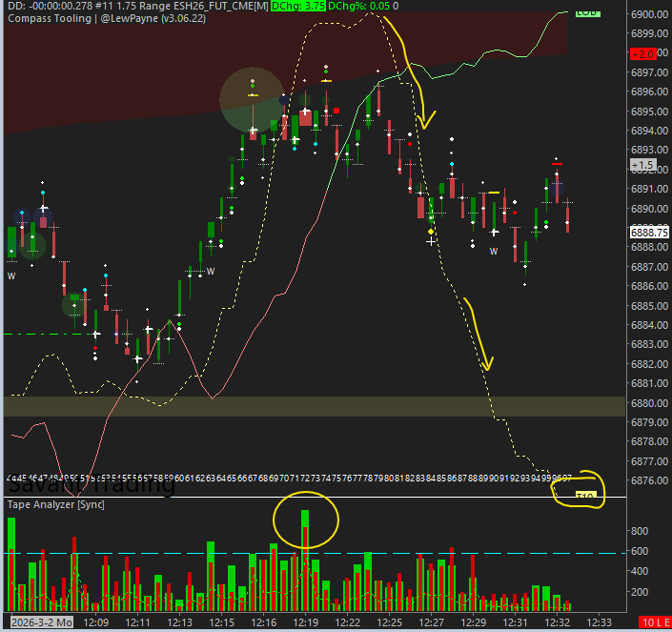Screen dimensions: 672x632
Task: Click the DChg%: 0.05 value in header
Action: 358,6
